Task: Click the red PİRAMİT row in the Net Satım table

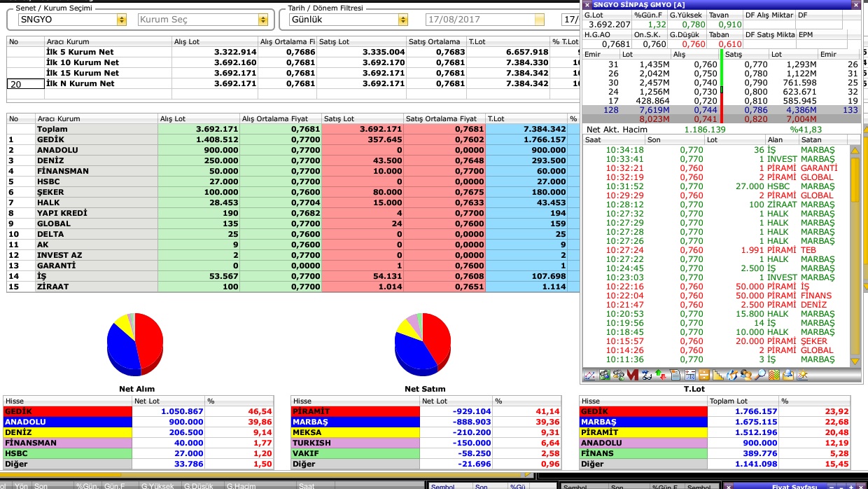Action: pos(428,411)
